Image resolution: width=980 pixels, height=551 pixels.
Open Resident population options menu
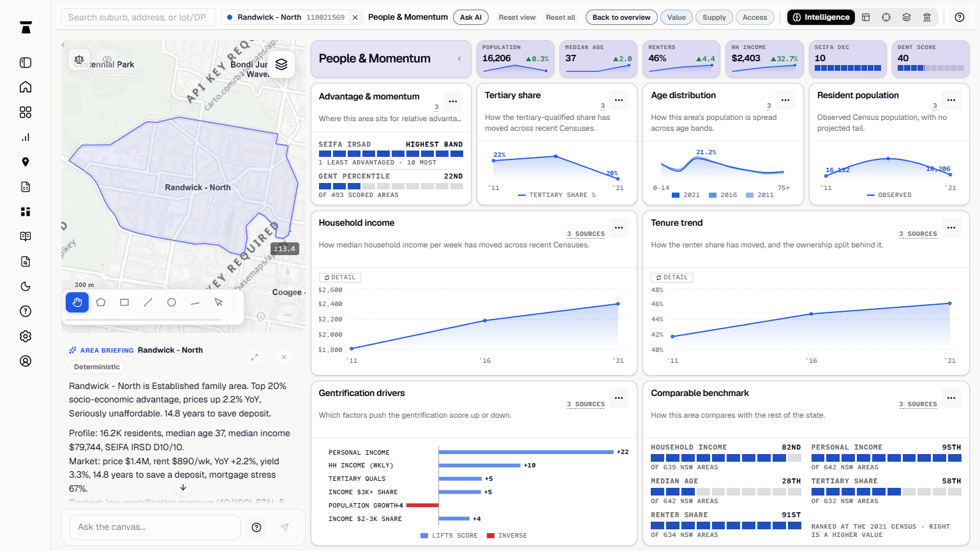(x=951, y=100)
